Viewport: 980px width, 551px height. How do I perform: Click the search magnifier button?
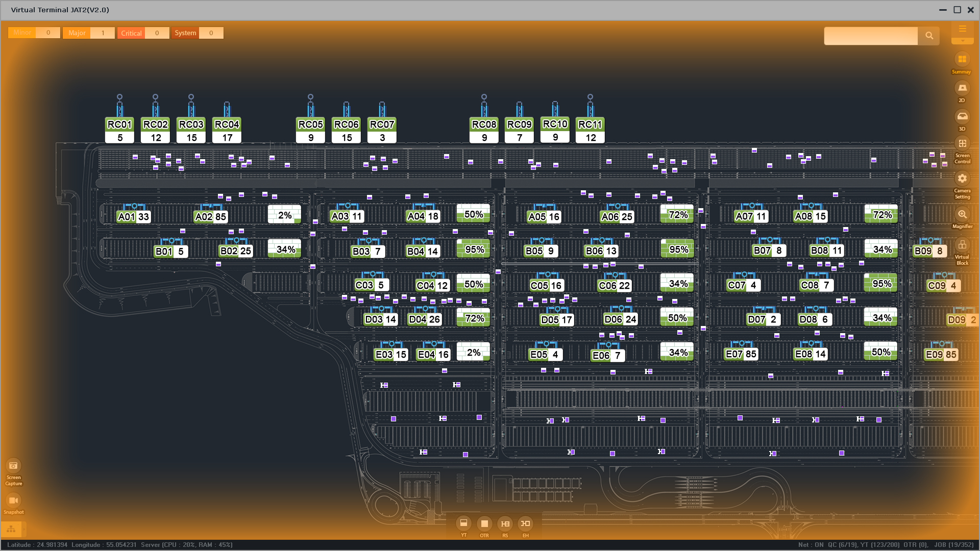(x=928, y=36)
